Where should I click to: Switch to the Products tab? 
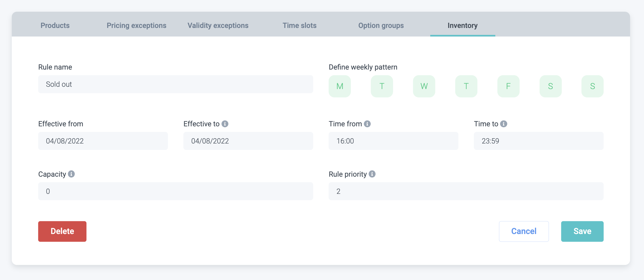coord(55,26)
